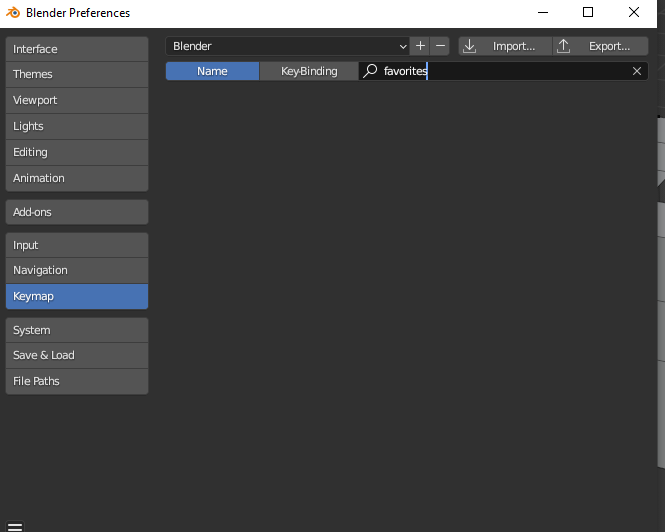This screenshot has width=665, height=532.
Task: Select the Keymap section
Action: point(77,296)
